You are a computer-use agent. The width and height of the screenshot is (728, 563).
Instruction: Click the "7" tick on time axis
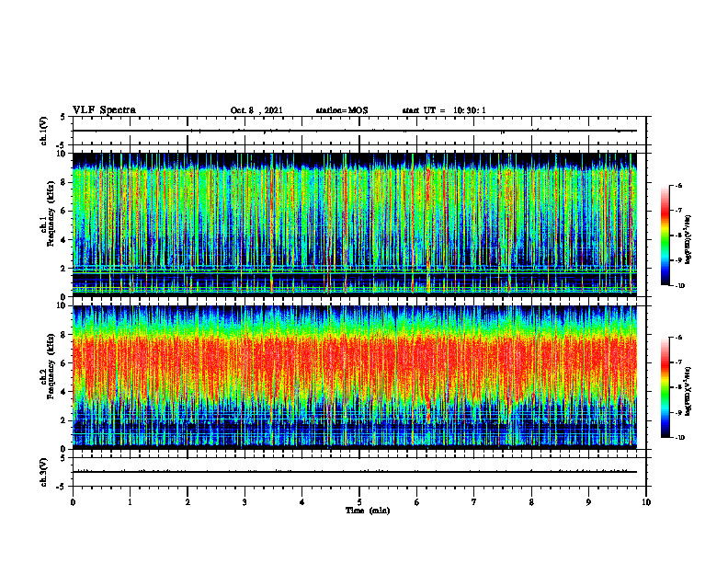(x=474, y=502)
